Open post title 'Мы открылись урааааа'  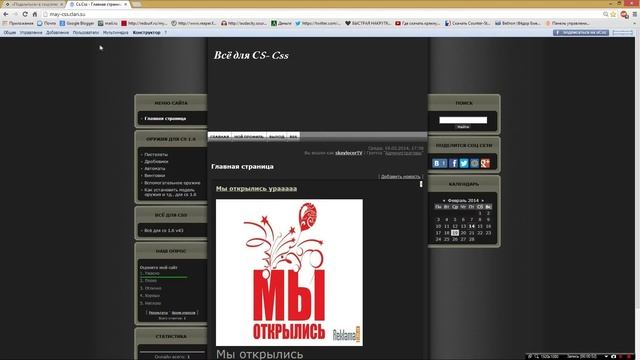[256, 189]
